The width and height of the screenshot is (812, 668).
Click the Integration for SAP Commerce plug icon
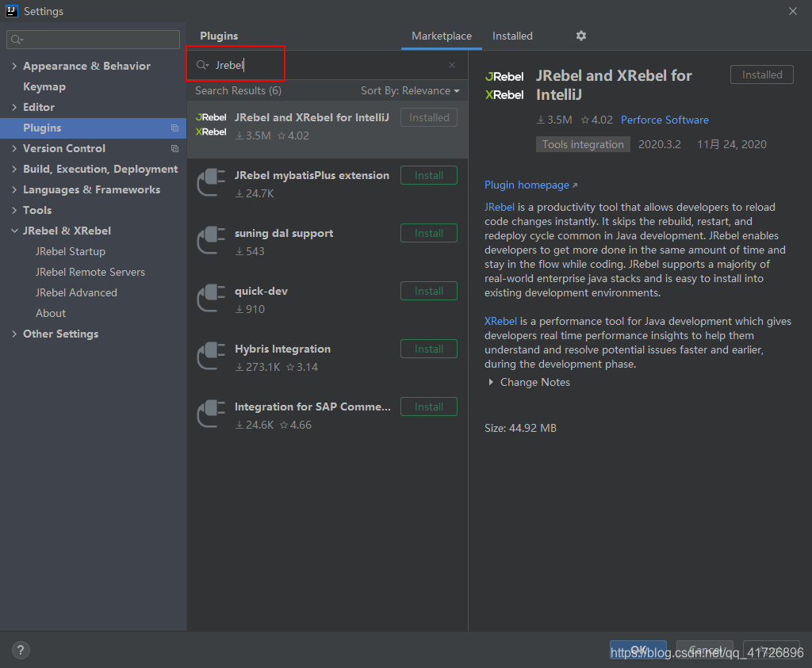(x=211, y=414)
